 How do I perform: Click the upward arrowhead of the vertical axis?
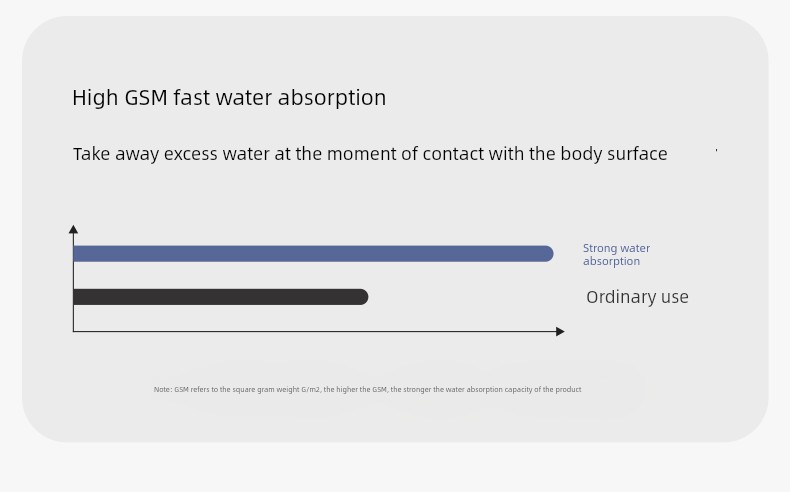click(73, 229)
